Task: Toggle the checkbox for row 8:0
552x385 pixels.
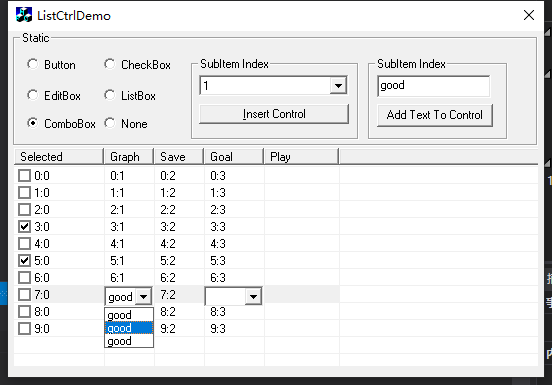Action: [x=24, y=312]
